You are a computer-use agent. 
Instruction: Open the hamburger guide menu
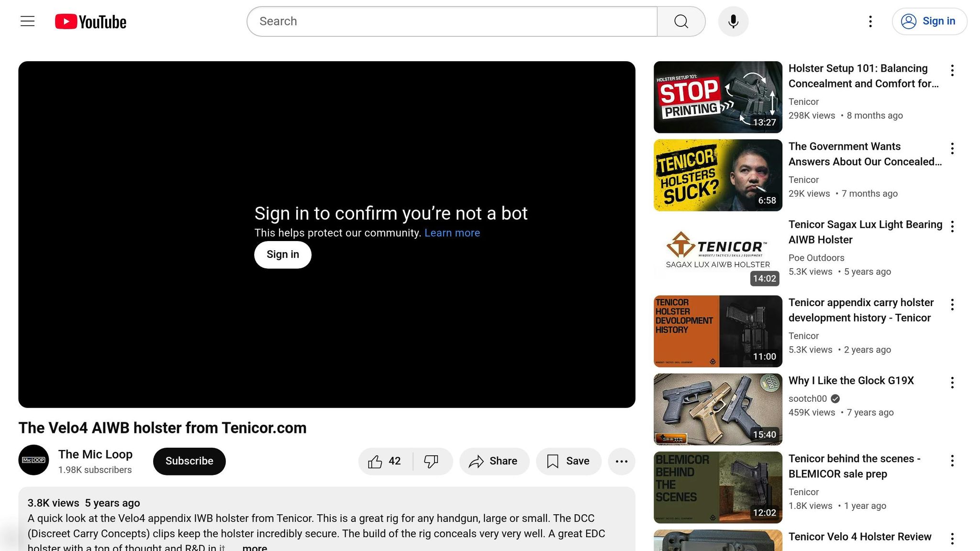(x=27, y=22)
